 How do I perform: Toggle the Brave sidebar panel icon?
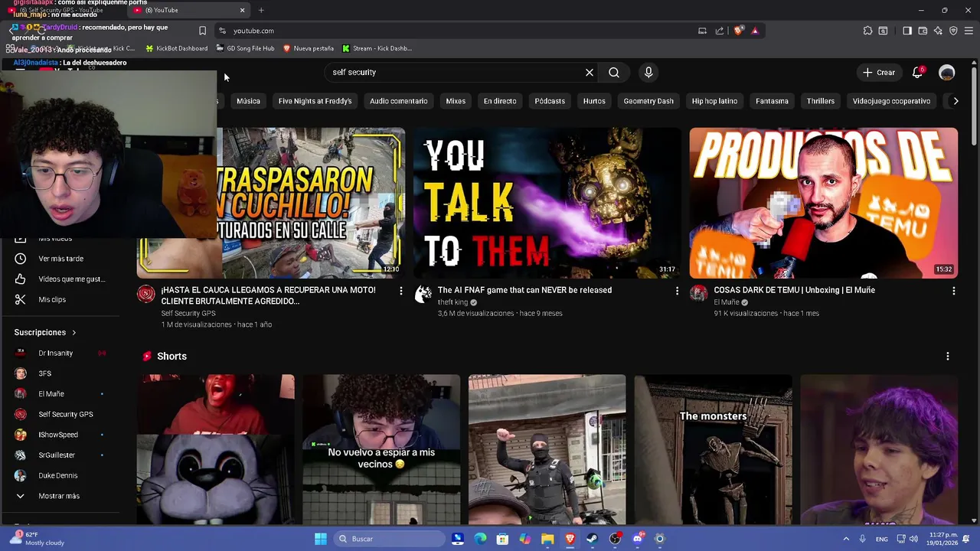907,31
